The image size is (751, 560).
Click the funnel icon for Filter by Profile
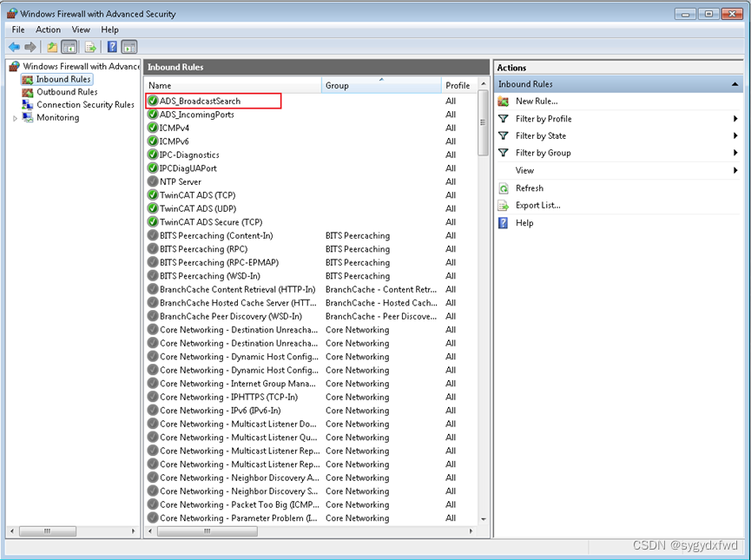[x=504, y=118]
